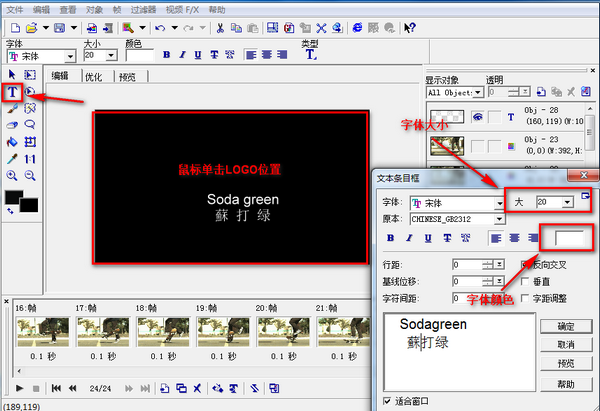Select the frame 16 thumbnail
This screenshot has height=411, width=600.
pyautogui.click(x=42, y=332)
